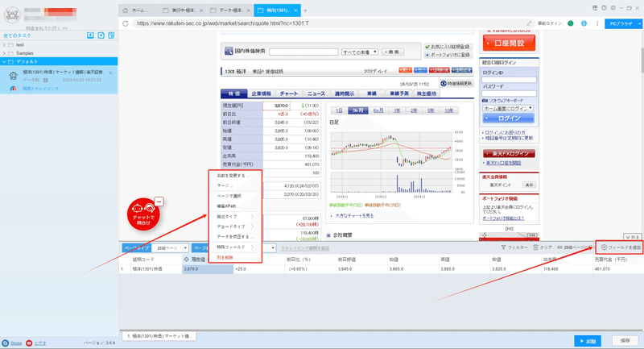Click the 保存 save button
Image resolution: width=644 pixels, height=349 pixels.
[625, 341]
